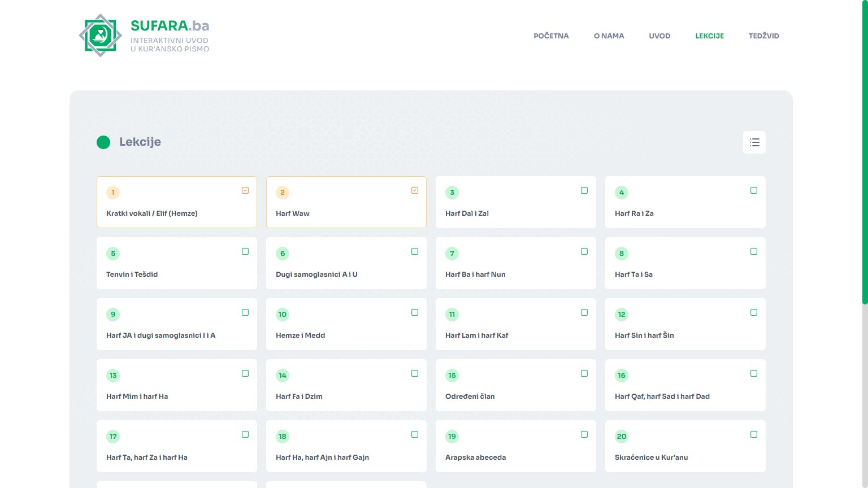This screenshot has width=868, height=488.
Task: Open lesson Harf Ba i harf Nun
Action: [516, 263]
